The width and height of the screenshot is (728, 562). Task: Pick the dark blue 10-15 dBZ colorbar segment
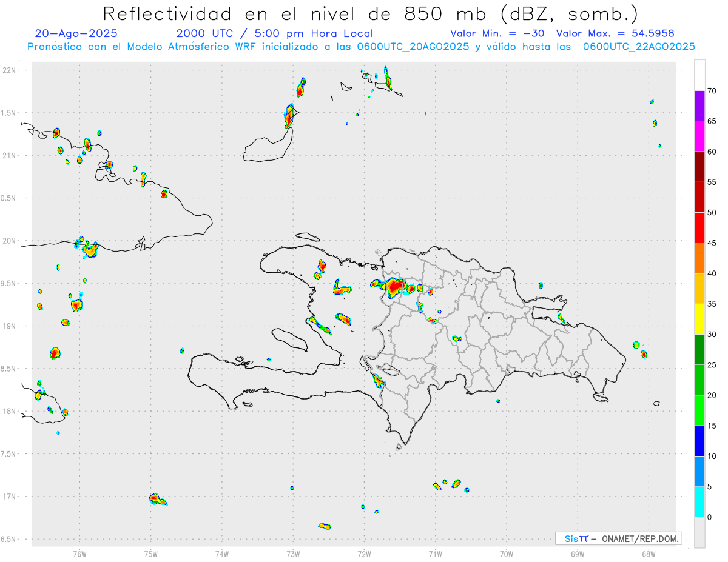click(699, 441)
